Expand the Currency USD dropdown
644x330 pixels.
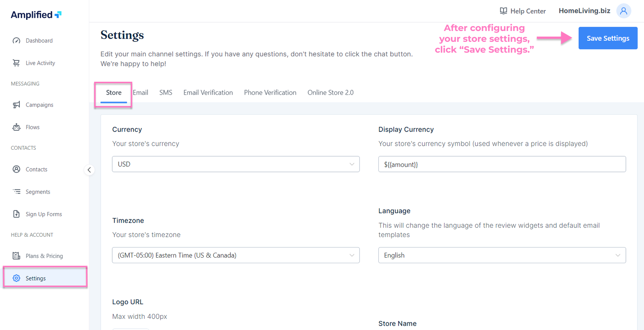[x=235, y=164]
